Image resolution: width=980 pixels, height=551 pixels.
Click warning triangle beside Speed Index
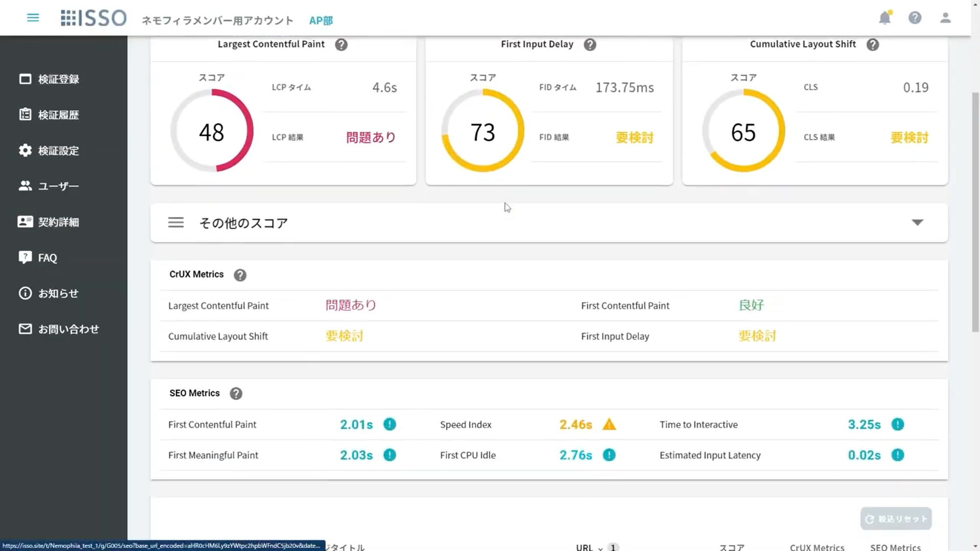[x=609, y=424]
